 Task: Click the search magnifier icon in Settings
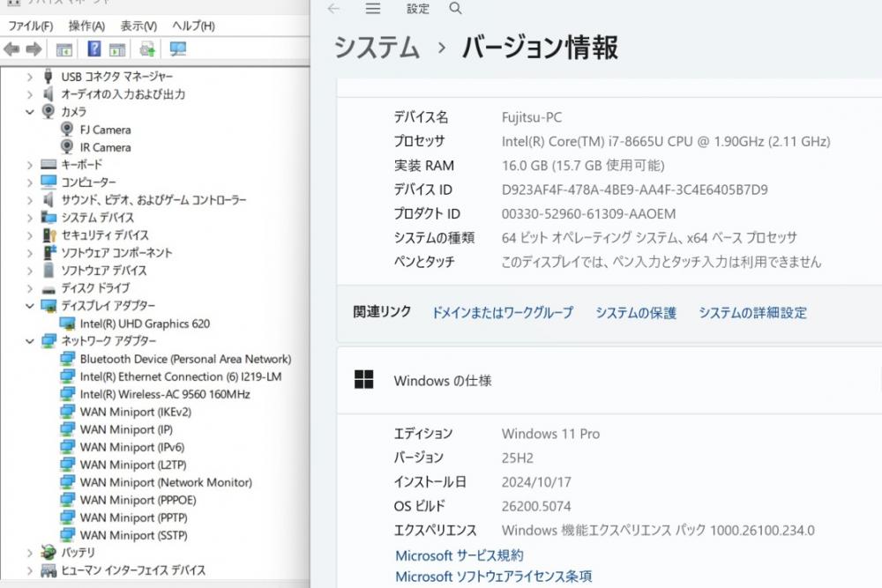pos(455,9)
